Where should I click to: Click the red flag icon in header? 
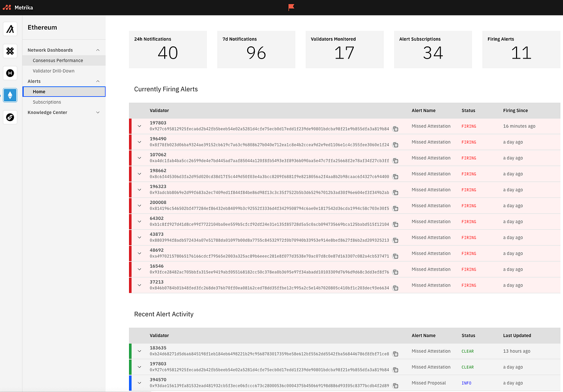coord(291,8)
